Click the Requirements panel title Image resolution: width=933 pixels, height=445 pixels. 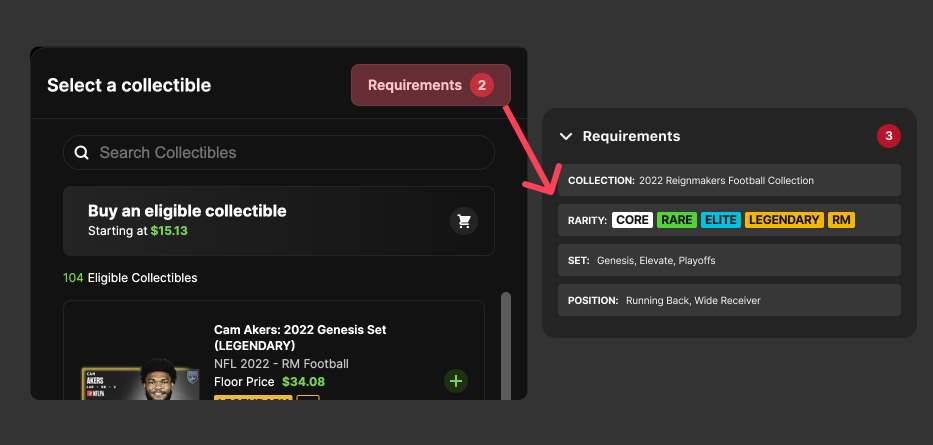point(631,136)
